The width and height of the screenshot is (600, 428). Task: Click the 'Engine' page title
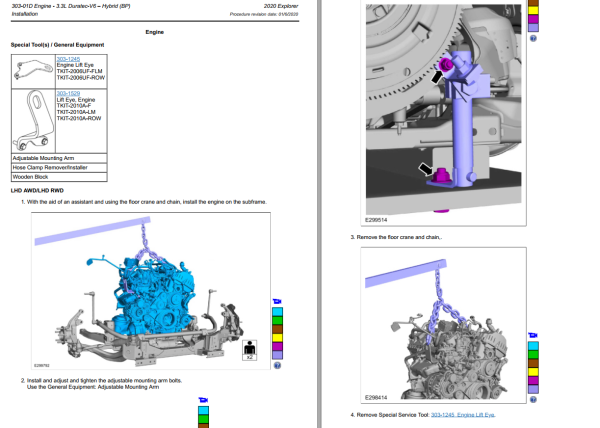[155, 32]
